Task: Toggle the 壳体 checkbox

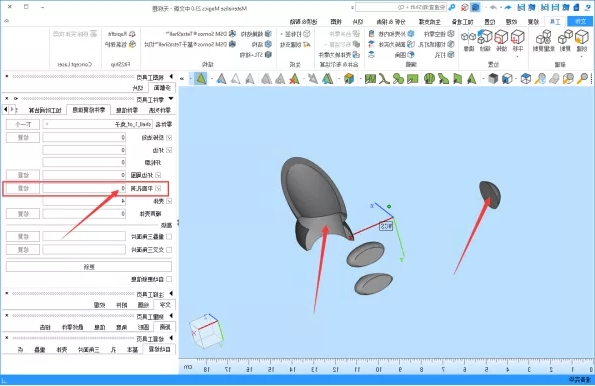Action: (x=169, y=201)
